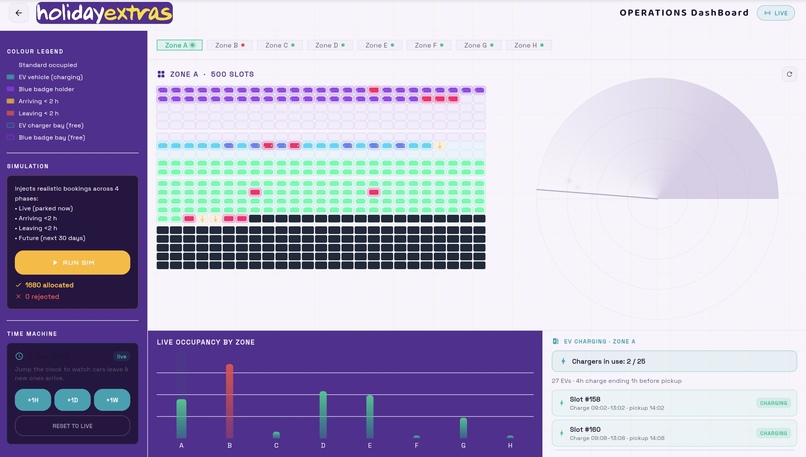Switch to the Zone H tab

tap(528, 45)
